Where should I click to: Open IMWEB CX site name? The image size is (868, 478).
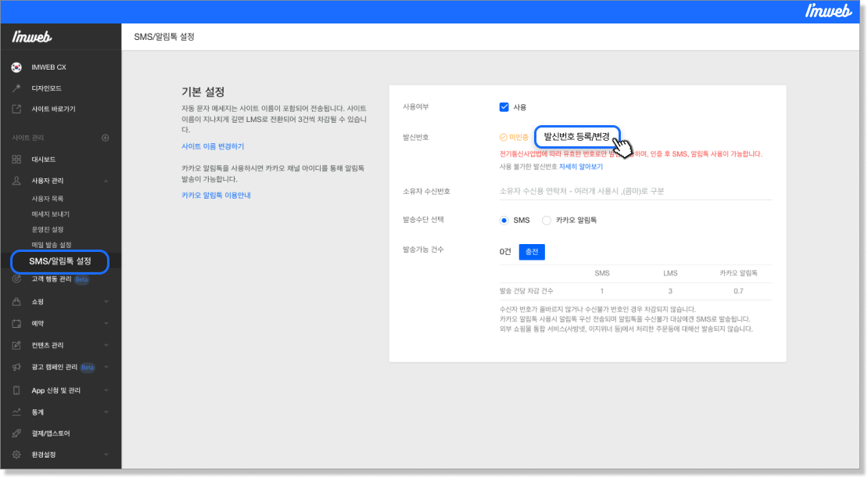(48, 67)
